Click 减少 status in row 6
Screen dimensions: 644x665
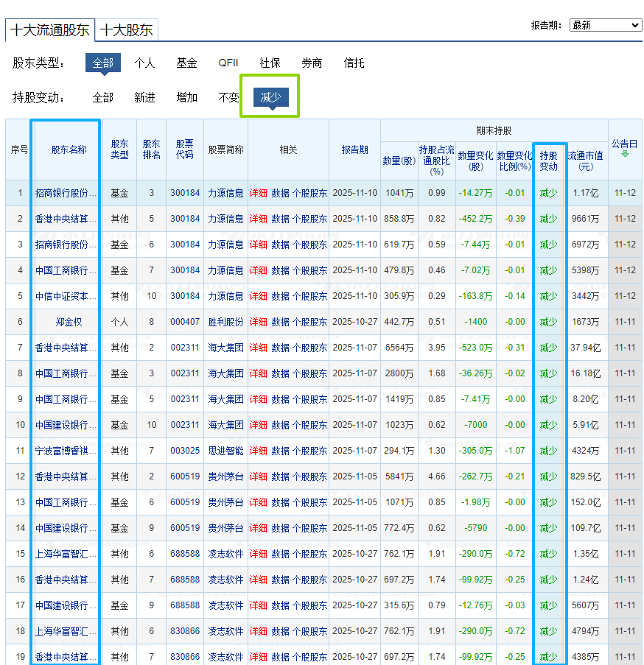coord(548,323)
